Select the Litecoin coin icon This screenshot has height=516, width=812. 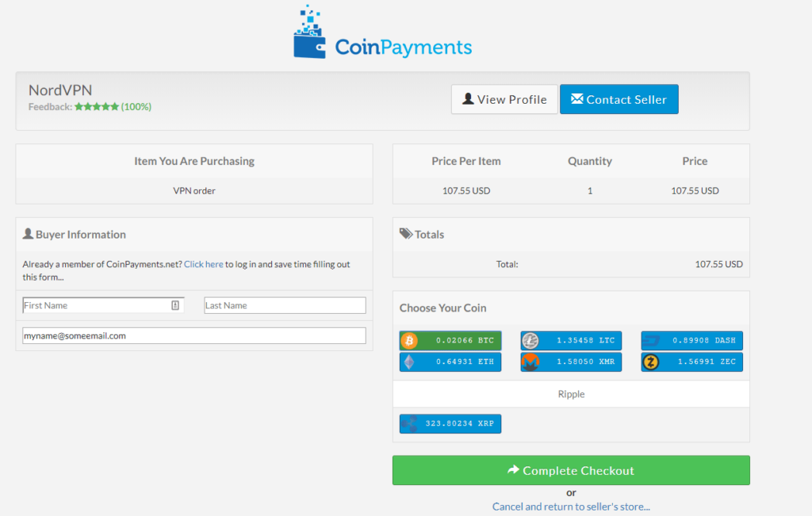[x=530, y=341]
